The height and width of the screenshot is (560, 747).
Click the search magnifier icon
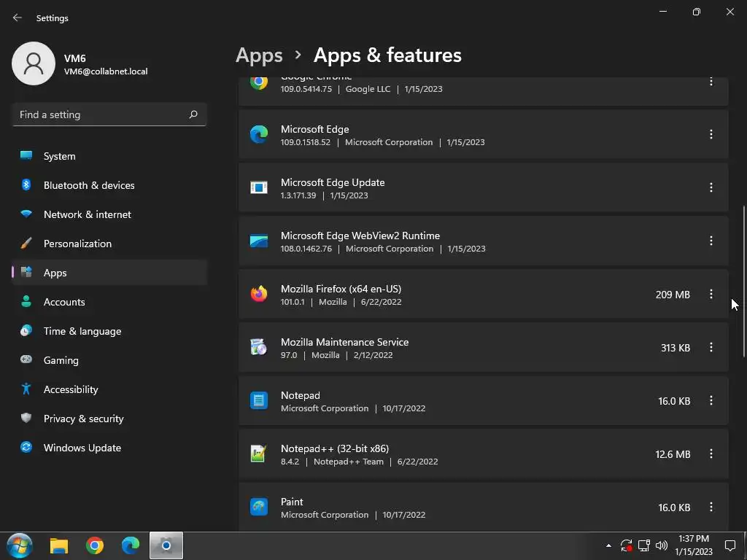(x=193, y=114)
